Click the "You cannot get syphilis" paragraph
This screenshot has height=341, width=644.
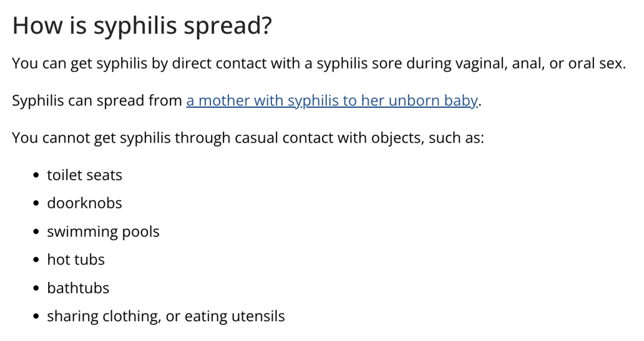coord(247,138)
